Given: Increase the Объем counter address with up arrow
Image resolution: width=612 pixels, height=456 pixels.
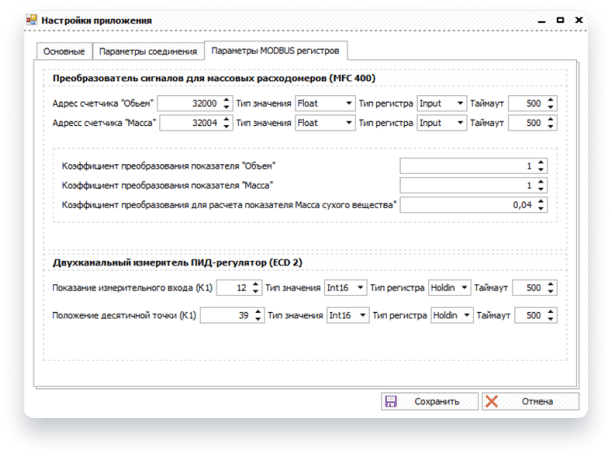Looking at the screenshot, I should coord(227,100).
